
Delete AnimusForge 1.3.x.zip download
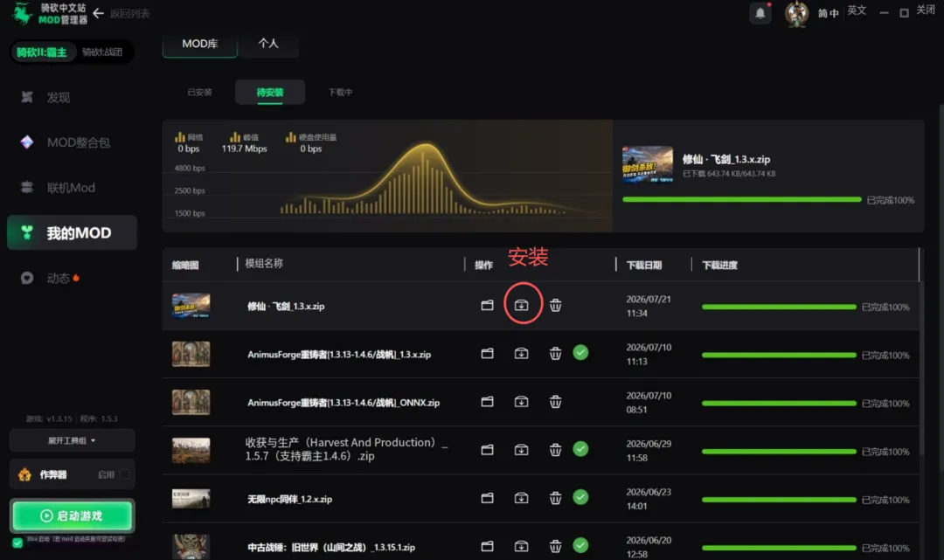pyautogui.click(x=555, y=353)
